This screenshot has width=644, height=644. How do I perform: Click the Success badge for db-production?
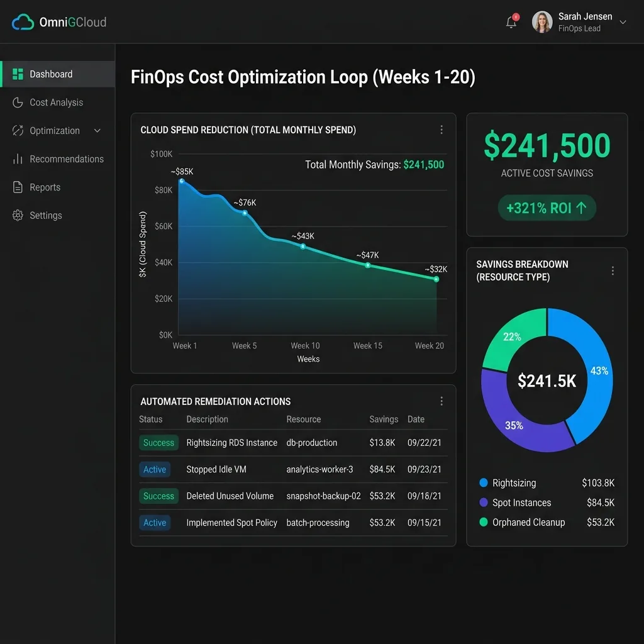pyautogui.click(x=158, y=443)
